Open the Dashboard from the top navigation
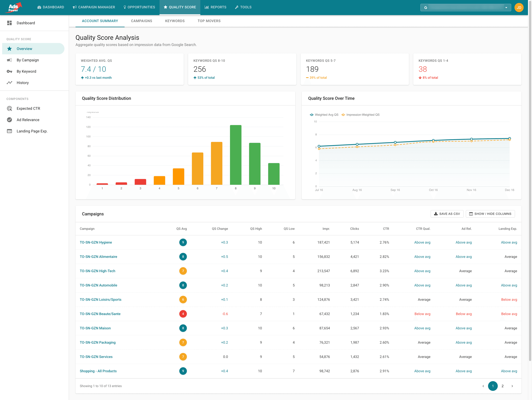Image resolution: width=532 pixels, height=400 pixels. point(51,7)
